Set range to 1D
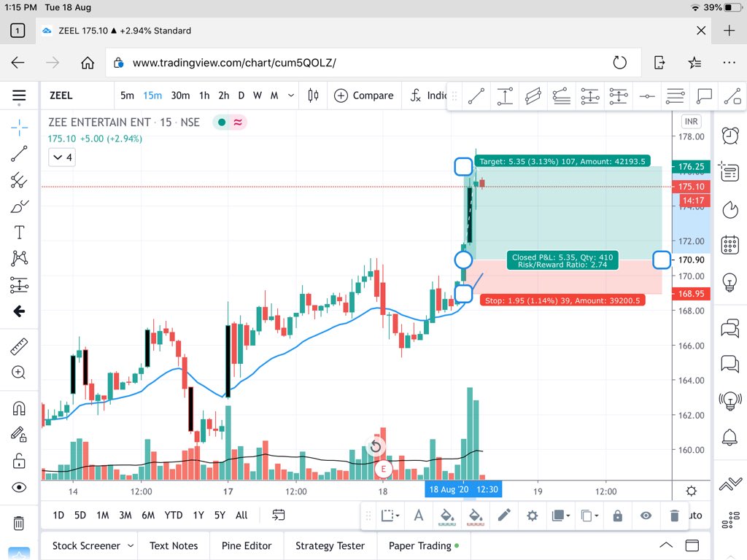The image size is (747, 560). click(x=58, y=516)
